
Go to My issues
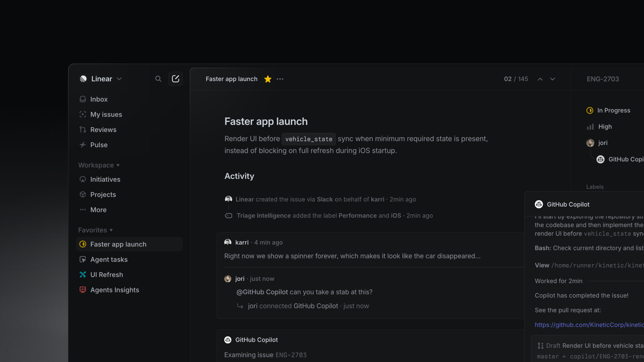[129, 114]
